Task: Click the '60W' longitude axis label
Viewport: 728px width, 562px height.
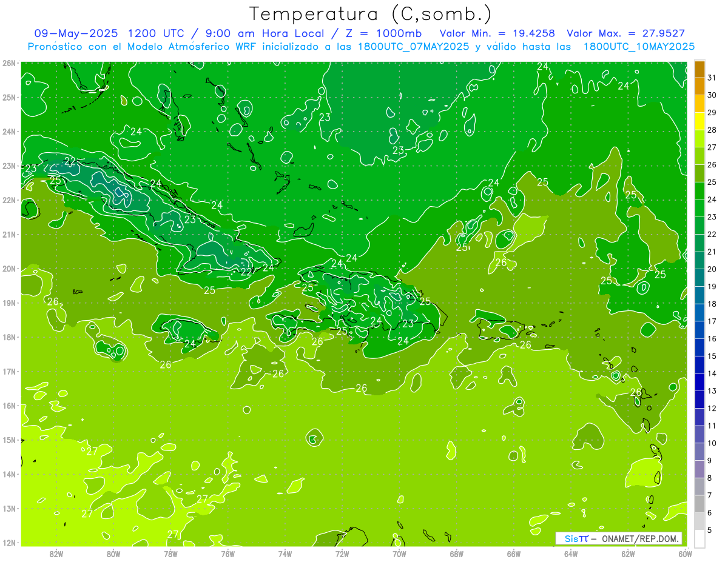Action: [686, 554]
